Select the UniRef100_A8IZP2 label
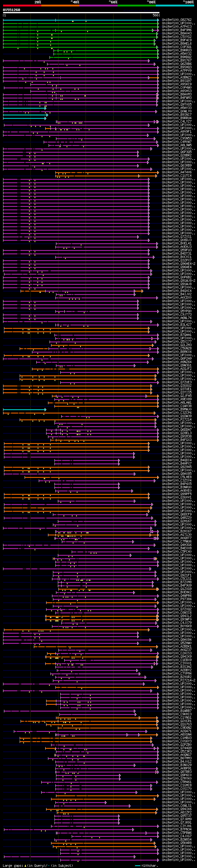Image resolution: width=197 pixels, height=868 pixels. 177,812
